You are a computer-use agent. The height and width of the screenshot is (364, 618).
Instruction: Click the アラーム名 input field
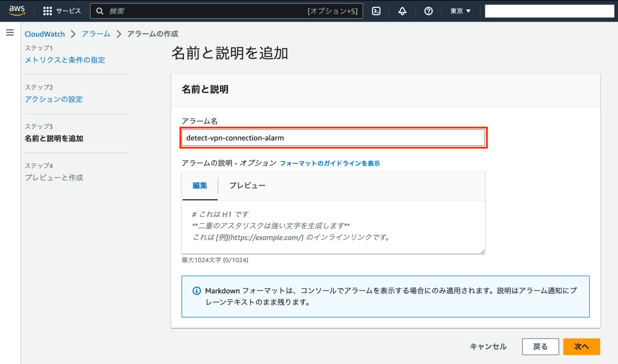click(333, 138)
